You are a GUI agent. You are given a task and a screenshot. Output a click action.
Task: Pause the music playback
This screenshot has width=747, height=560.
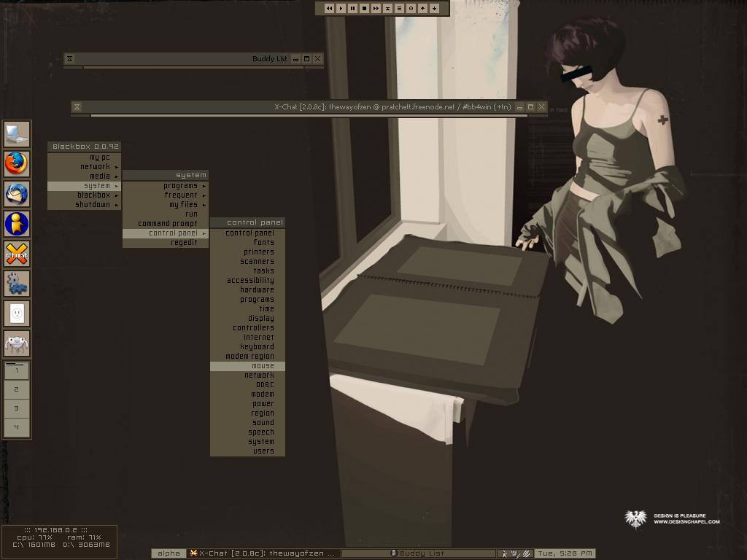pos(352,8)
